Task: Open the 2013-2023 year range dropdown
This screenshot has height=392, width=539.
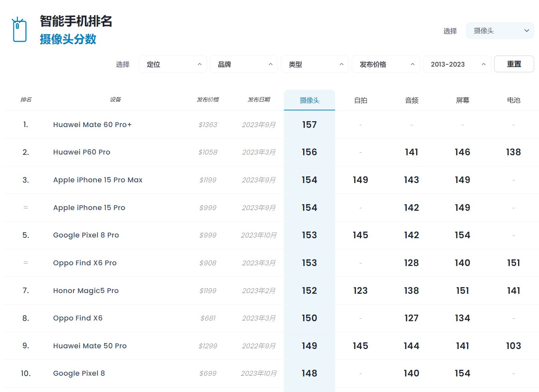Action: point(457,64)
